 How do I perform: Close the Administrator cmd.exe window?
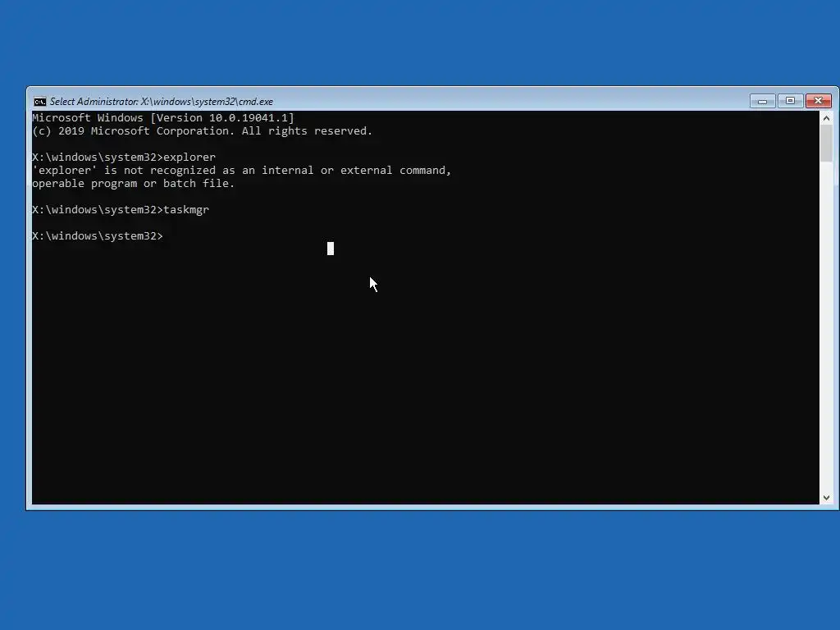click(819, 101)
